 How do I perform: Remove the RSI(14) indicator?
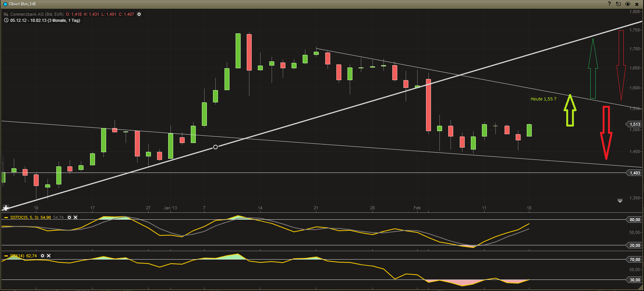pos(49,256)
